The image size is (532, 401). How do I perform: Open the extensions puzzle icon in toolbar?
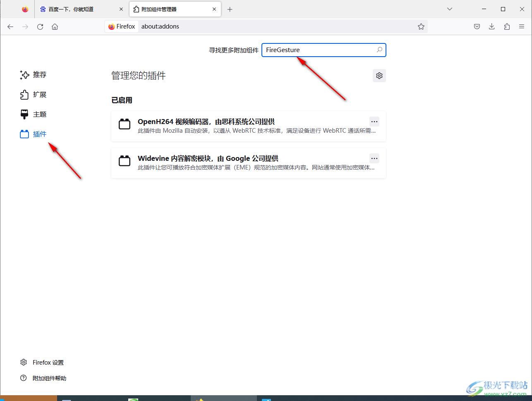[507, 26]
